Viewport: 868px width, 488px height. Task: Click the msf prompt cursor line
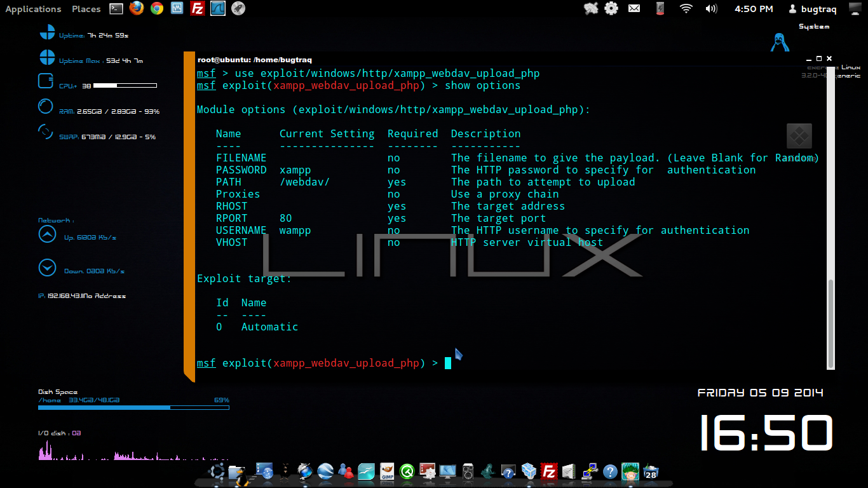click(324, 363)
